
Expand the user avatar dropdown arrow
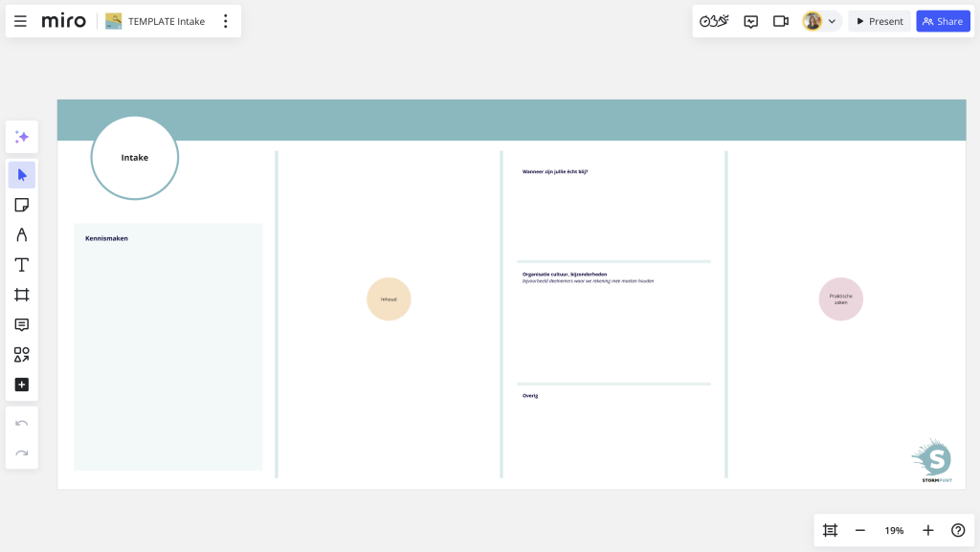point(832,21)
